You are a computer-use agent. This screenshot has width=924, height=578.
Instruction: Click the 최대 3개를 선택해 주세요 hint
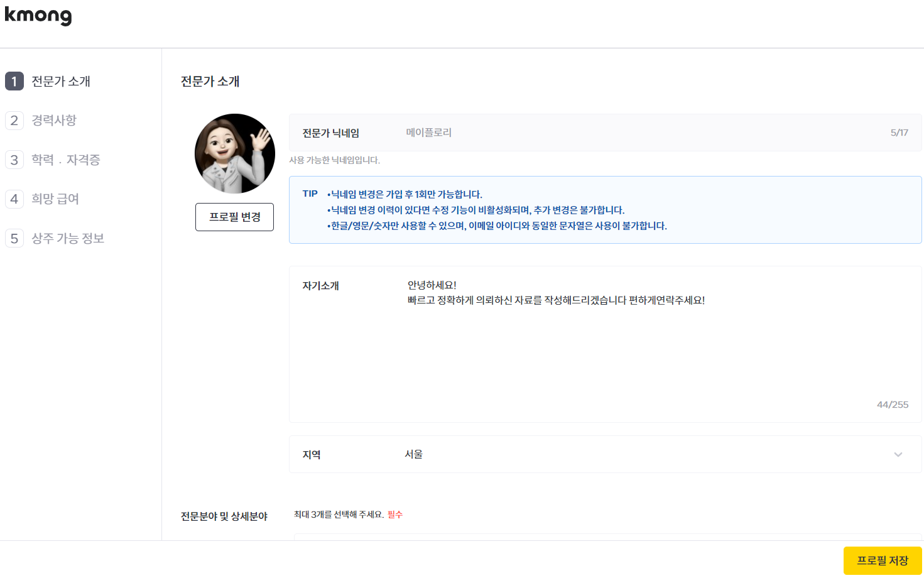click(339, 515)
